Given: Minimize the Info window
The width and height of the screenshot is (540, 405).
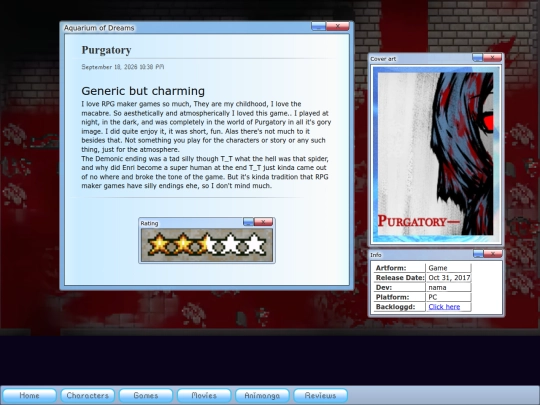Looking at the screenshot, I should coord(478,254).
